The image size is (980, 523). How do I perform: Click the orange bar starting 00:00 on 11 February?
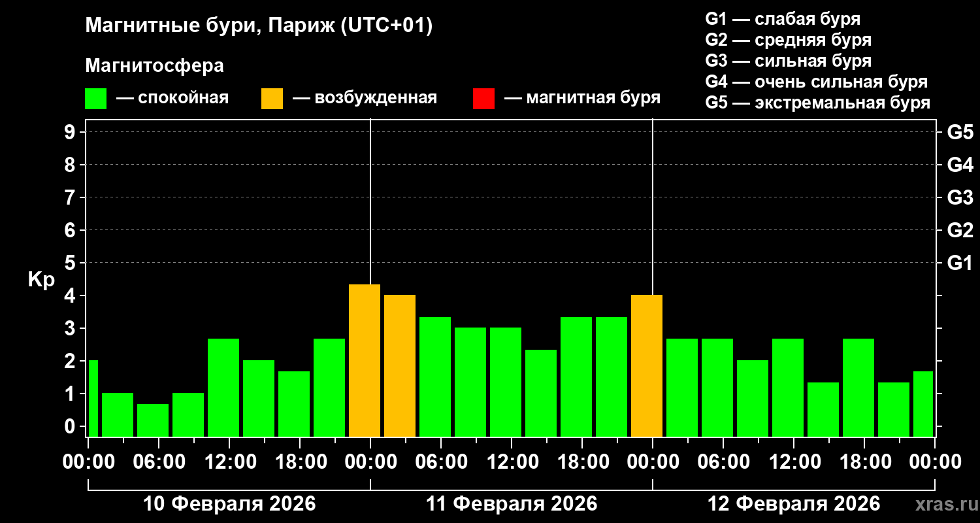click(400, 365)
